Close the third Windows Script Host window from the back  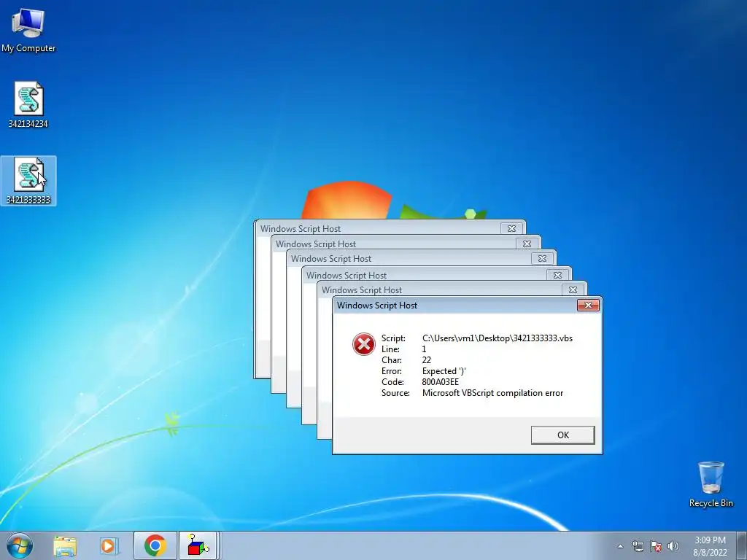coord(542,259)
